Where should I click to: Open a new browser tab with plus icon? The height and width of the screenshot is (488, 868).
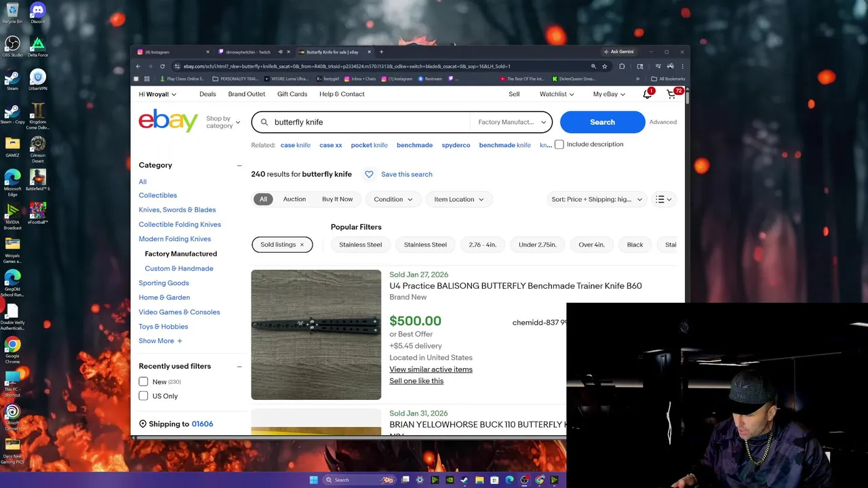tap(381, 52)
